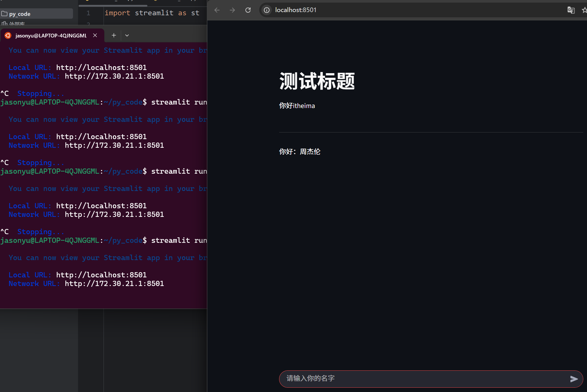Click the Ubuntu icon on the terminal tab
587x392 pixels.
pyautogui.click(x=8, y=35)
